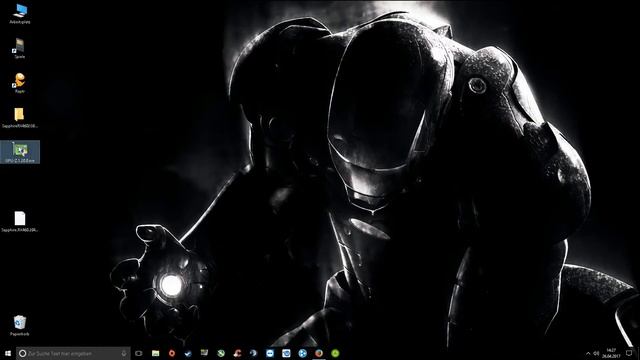640x360 pixels.
Task: Open the green circular taskbar icon
Action: coord(335,353)
